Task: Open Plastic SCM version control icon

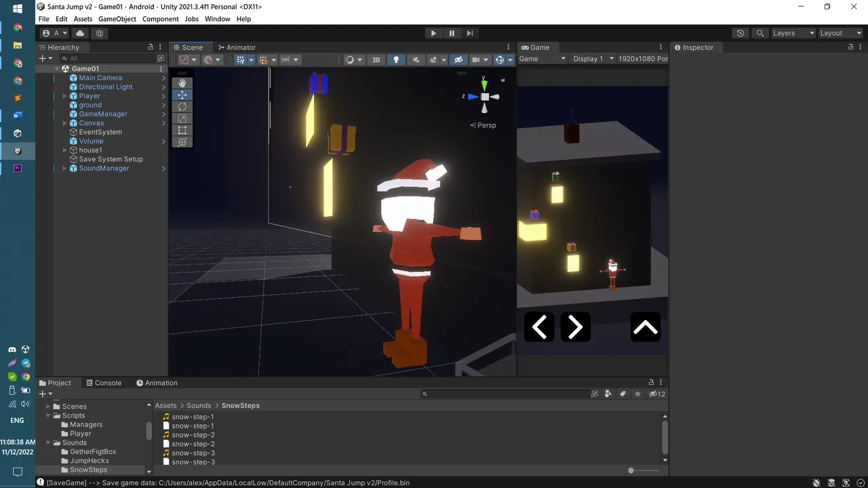Action: (x=100, y=33)
